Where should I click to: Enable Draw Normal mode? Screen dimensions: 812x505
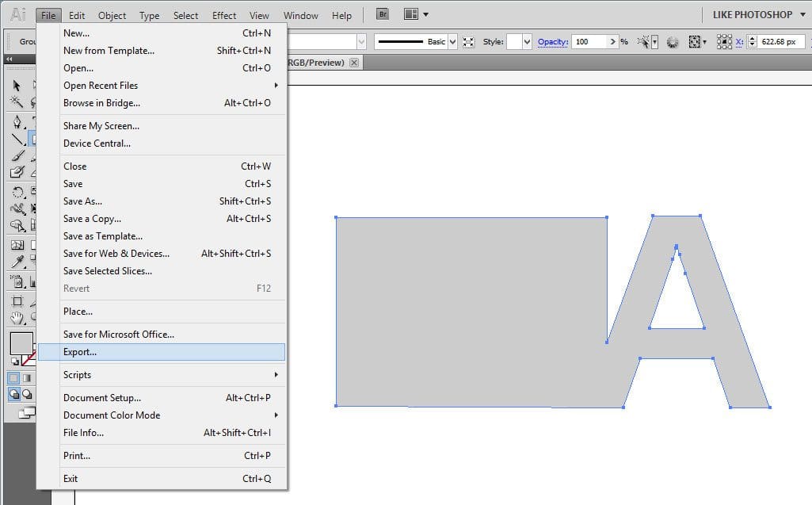pos(14,395)
